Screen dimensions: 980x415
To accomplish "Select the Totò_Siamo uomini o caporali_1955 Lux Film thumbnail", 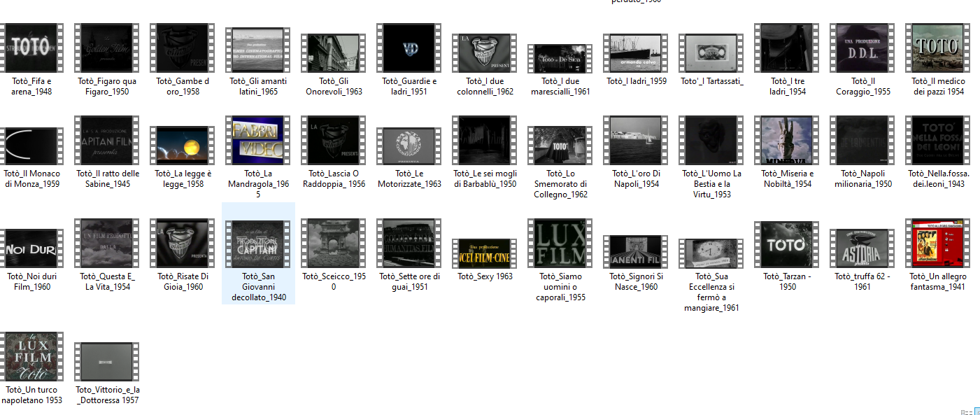I will pos(560,243).
